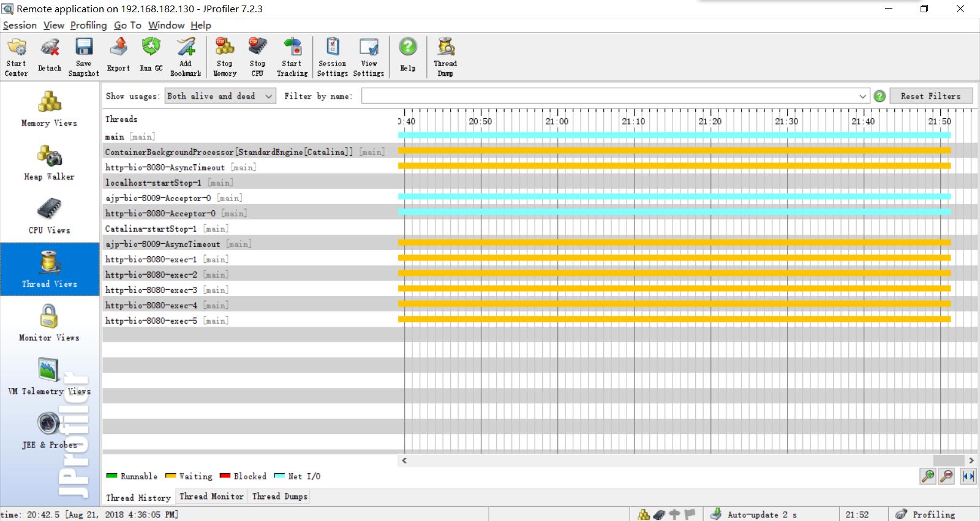Select http-bio-8080-AsyncTimeout thread row
Viewport: 980px width, 521px height.
pyautogui.click(x=539, y=167)
